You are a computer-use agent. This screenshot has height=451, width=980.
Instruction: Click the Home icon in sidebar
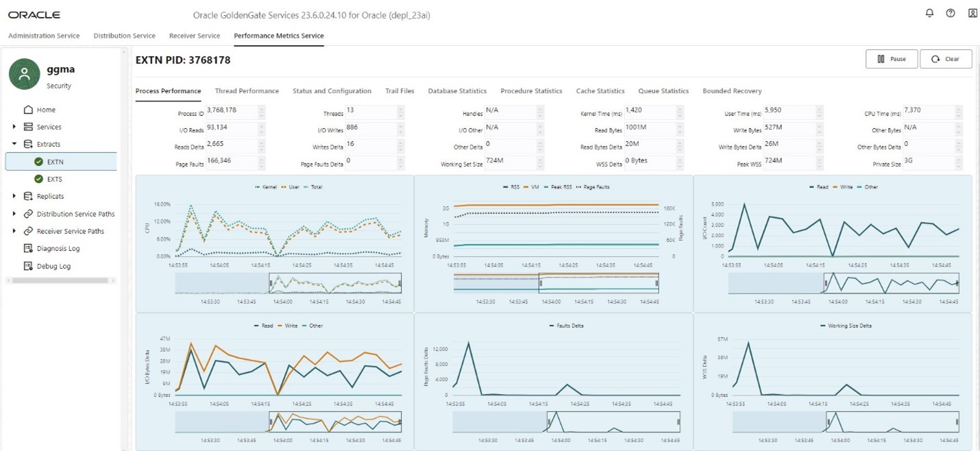pyautogui.click(x=28, y=110)
